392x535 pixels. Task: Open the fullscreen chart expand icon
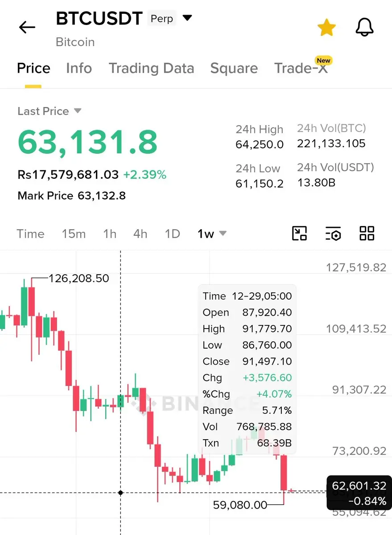point(299,233)
